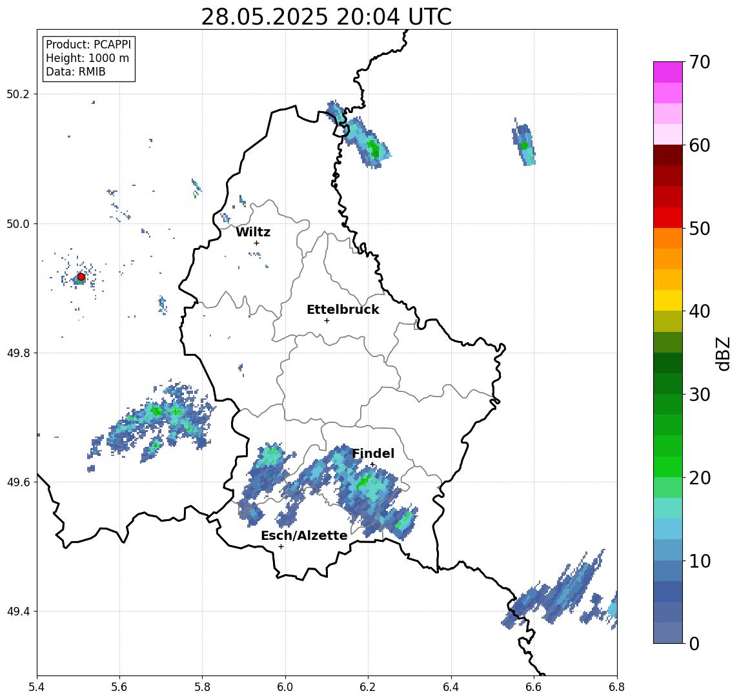Click the longitude tick label 6.0
Screen dimensions: 739x700
pos(285,687)
